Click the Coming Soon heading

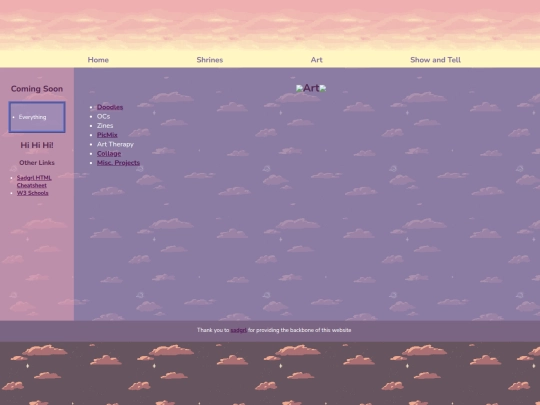tap(37, 89)
